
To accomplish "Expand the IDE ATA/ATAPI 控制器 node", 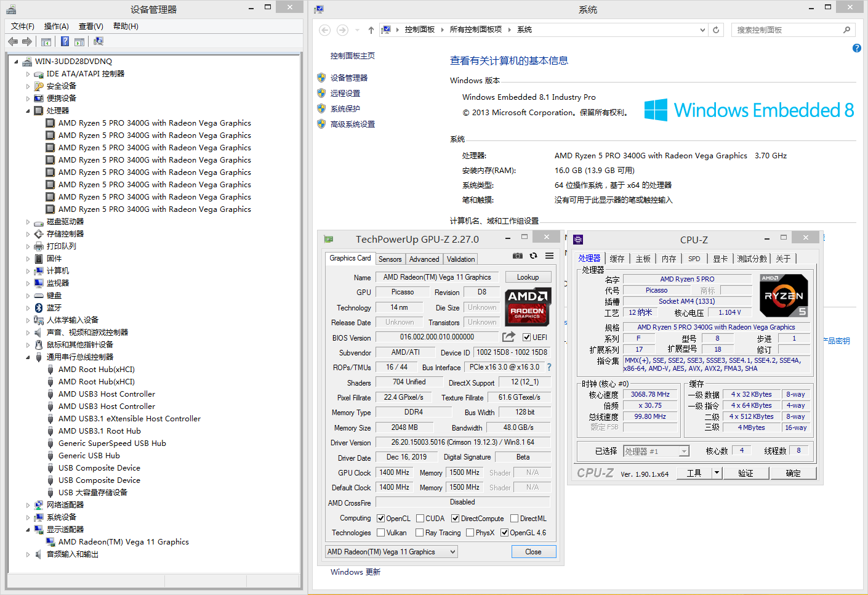I will click(x=28, y=74).
